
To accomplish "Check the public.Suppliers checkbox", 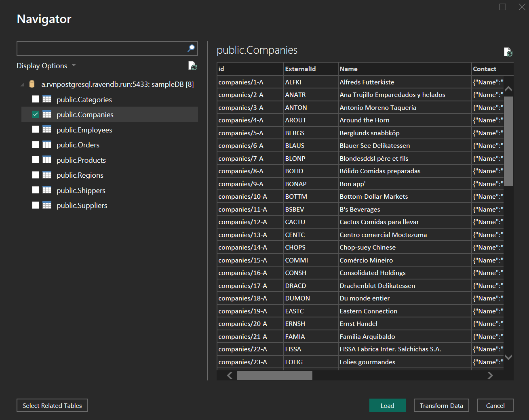I will click(x=36, y=205).
